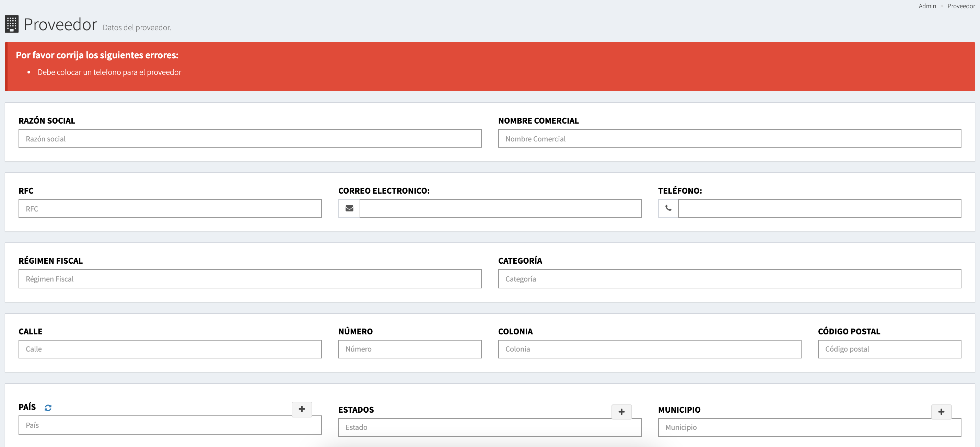Focus the Razón social input
This screenshot has width=980, height=447.
point(249,139)
